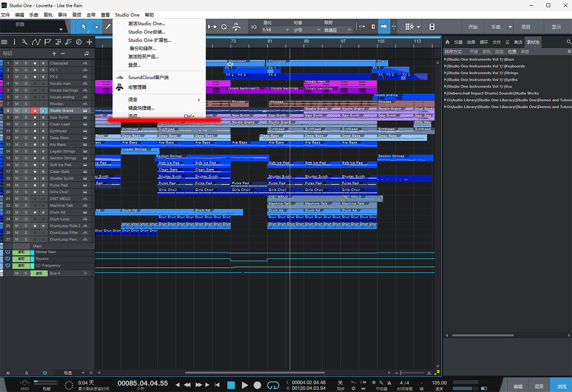Switch to 效果 browser tab
The height and width of the screenshot is (392, 572).
click(471, 42)
